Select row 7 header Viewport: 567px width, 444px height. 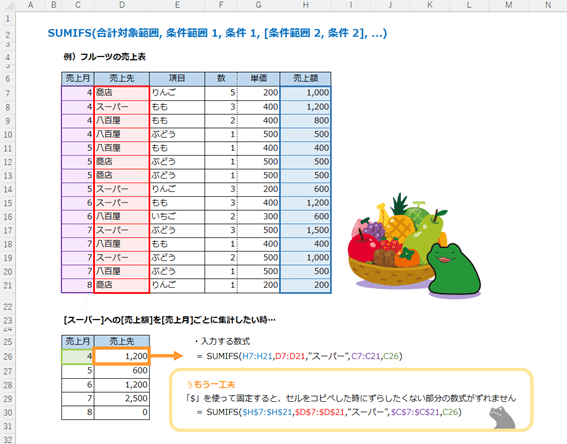point(8,93)
